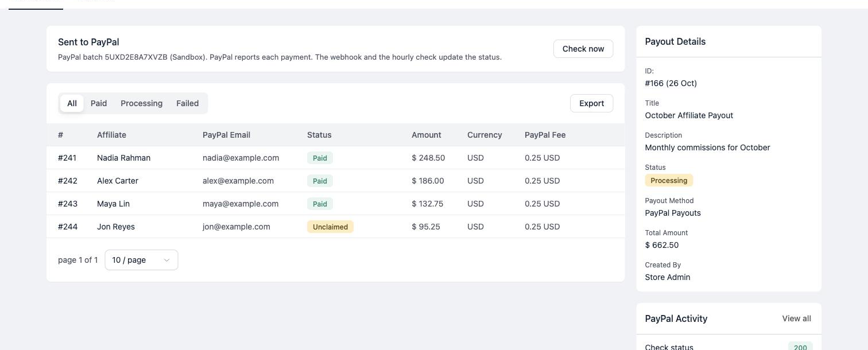Click the Amount column header
Viewport: 868px width, 350px height.
pos(427,135)
